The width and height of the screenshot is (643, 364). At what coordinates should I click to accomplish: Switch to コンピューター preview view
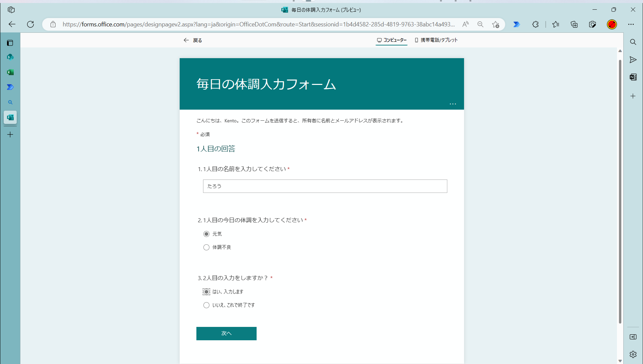(391, 40)
